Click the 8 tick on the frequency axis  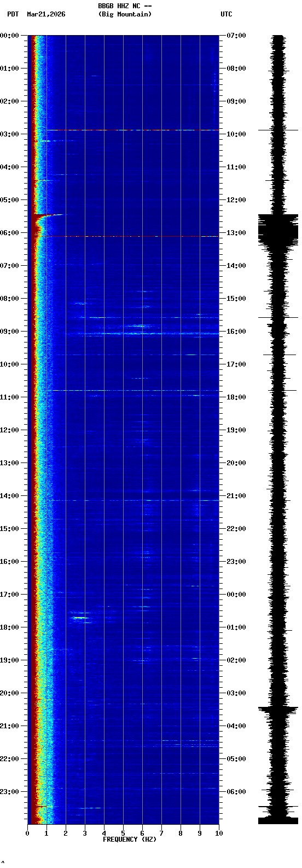[x=181, y=833]
